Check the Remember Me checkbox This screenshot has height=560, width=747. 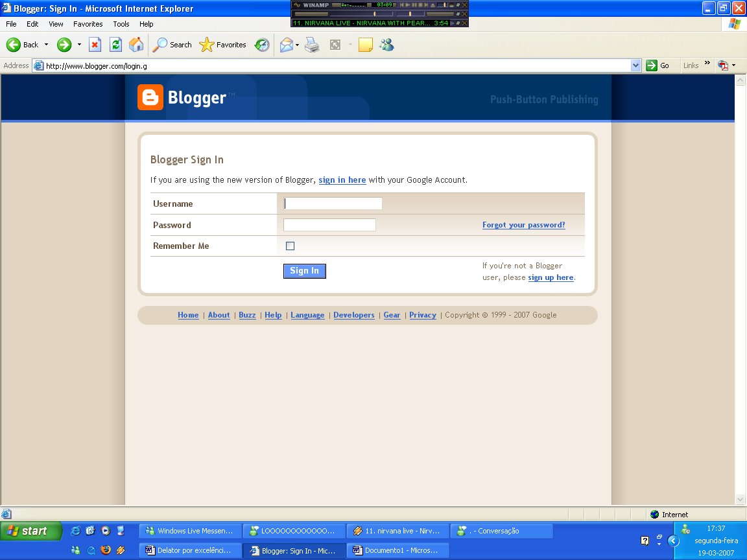(290, 246)
